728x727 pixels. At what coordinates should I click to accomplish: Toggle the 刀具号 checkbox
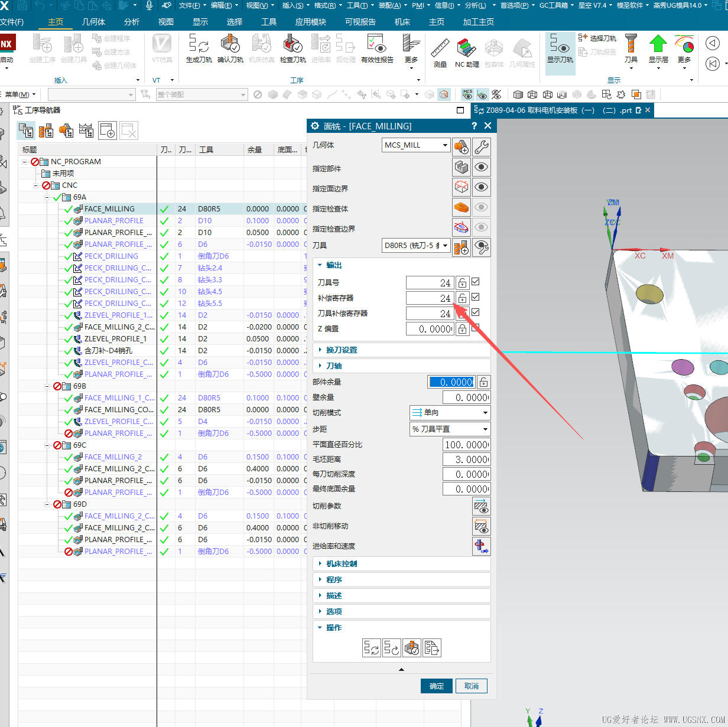[476, 282]
